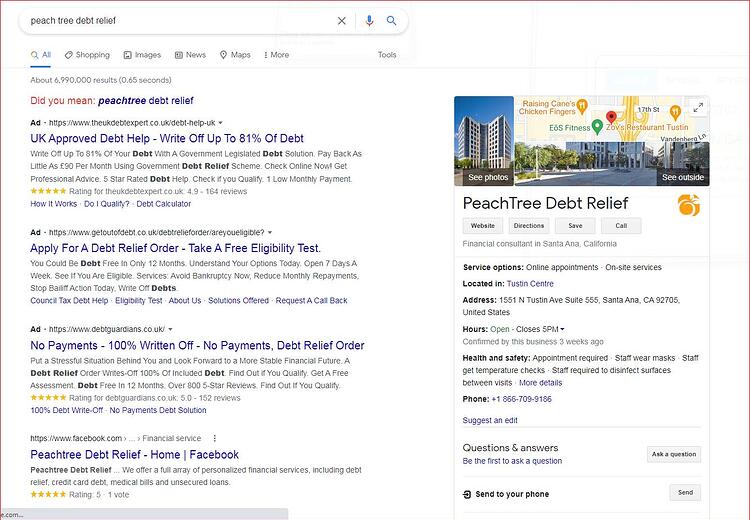Expand the theukdebtexpert ad URL dropdown arrow
750x520 pixels.
coord(221,123)
